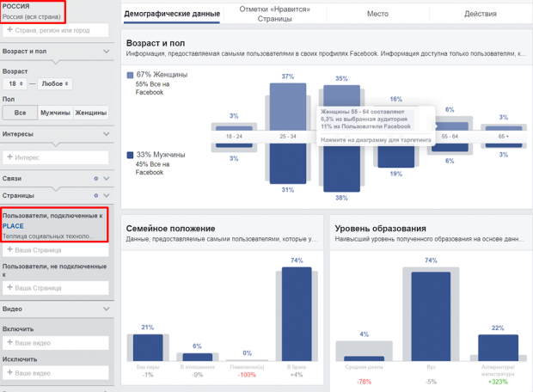Select the Все gender option
The height and width of the screenshot is (392, 533).
[20, 113]
